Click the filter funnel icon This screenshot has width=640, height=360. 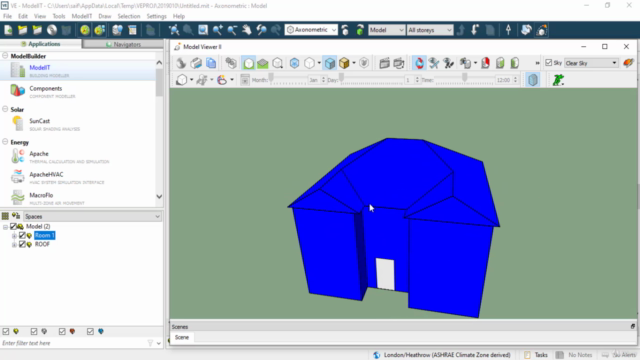click(x=150, y=343)
